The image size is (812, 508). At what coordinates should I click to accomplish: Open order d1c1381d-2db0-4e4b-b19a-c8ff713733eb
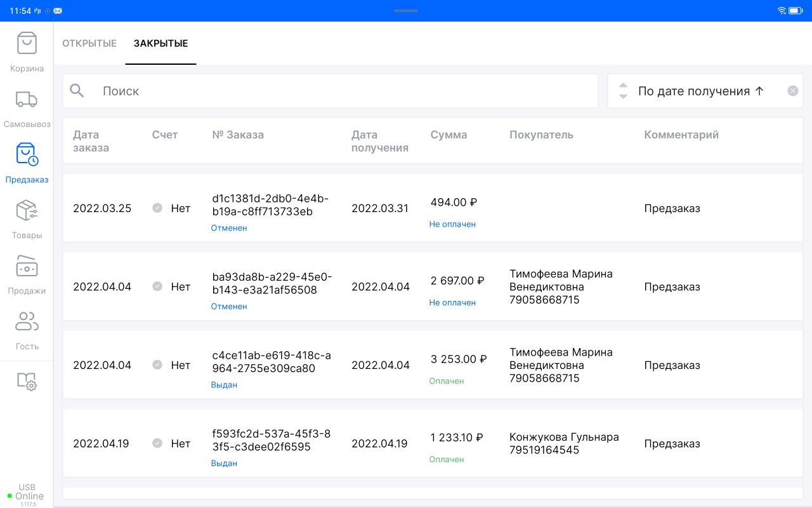pyautogui.click(x=270, y=205)
